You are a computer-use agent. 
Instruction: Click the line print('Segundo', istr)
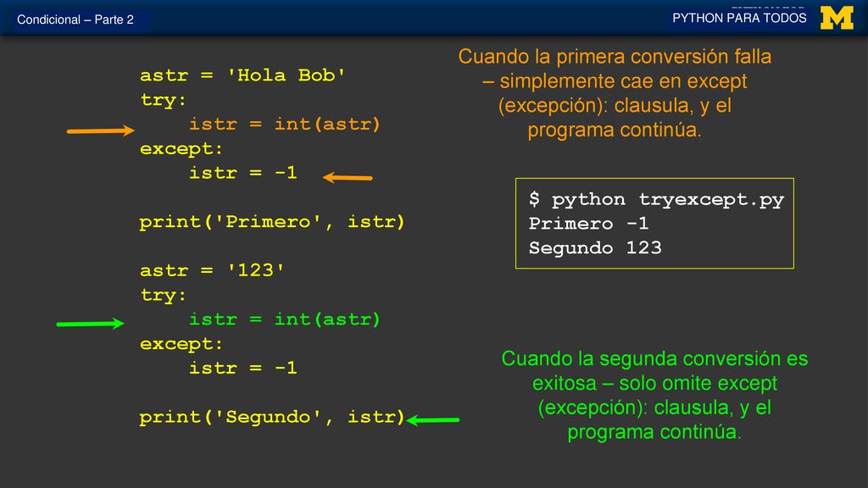click(x=272, y=417)
